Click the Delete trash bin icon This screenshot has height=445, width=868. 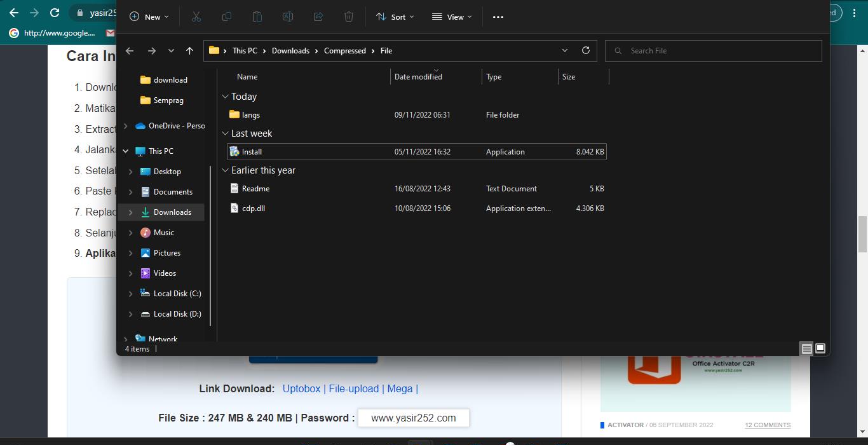point(349,17)
